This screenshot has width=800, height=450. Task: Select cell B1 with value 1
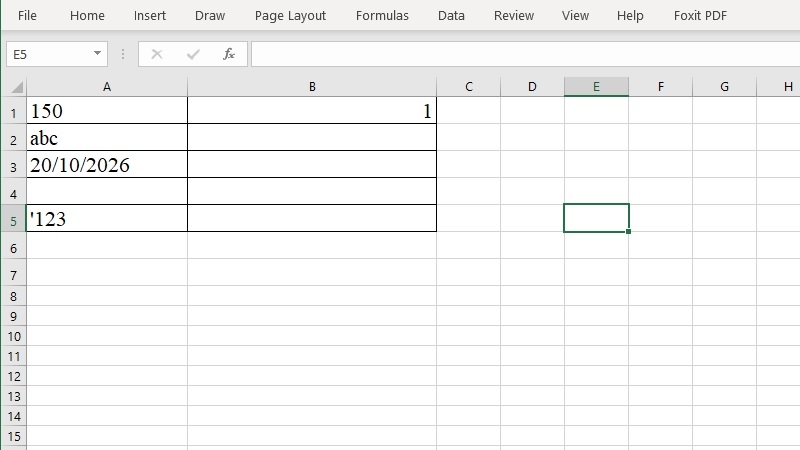pos(312,110)
